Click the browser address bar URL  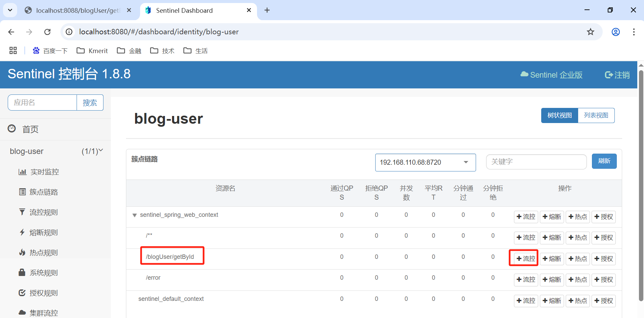(159, 32)
